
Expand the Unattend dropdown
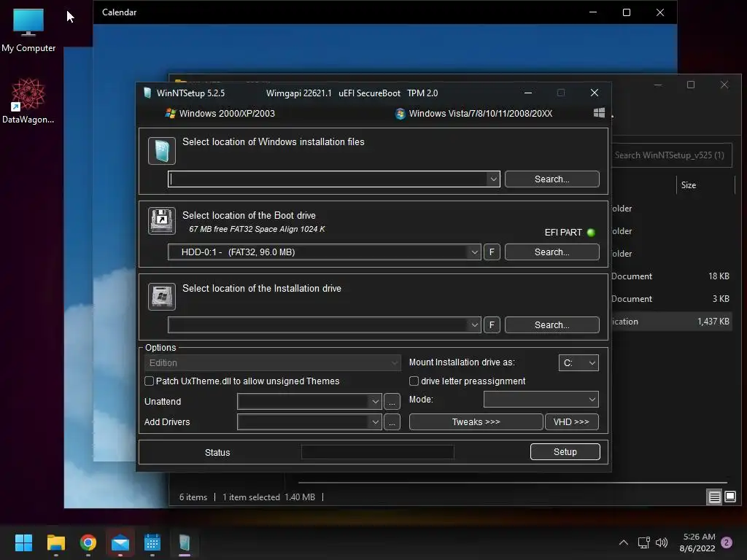pyautogui.click(x=376, y=402)
